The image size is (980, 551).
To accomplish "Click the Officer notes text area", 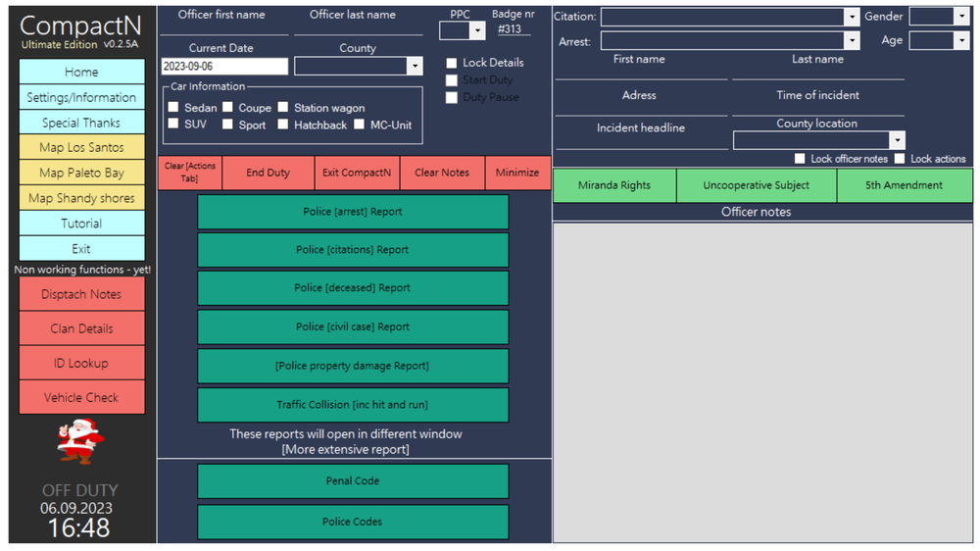I will click(x=762, y=382).
